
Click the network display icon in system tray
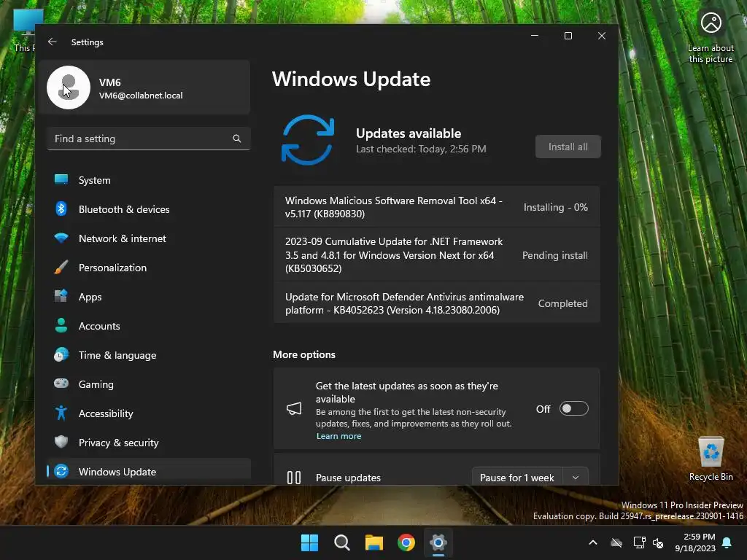tap(639, 542)
